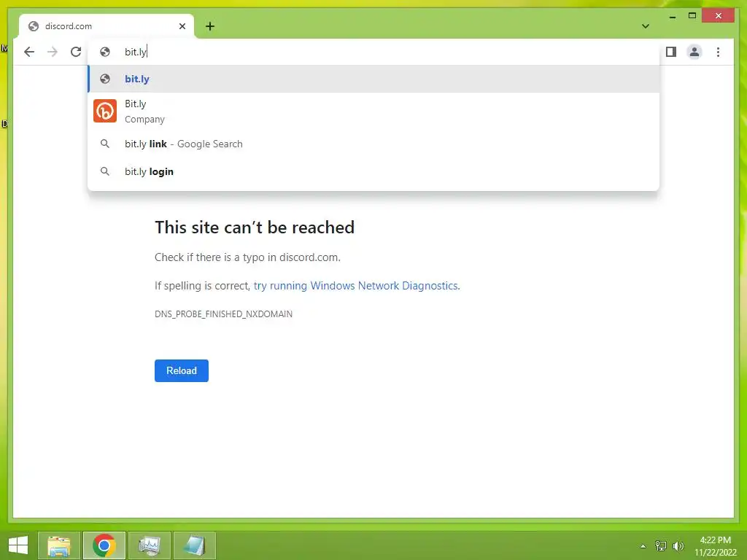Click the magnifier icon beside 'bit.ly link'
The height and width of the screenshot is (560, 747).
click(105, 144)
